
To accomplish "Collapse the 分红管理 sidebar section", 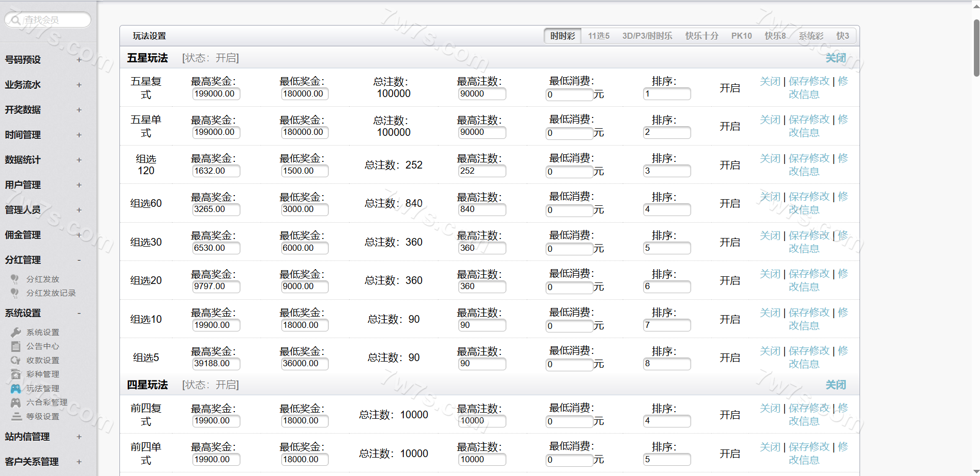I will click(x=79, y=260).
